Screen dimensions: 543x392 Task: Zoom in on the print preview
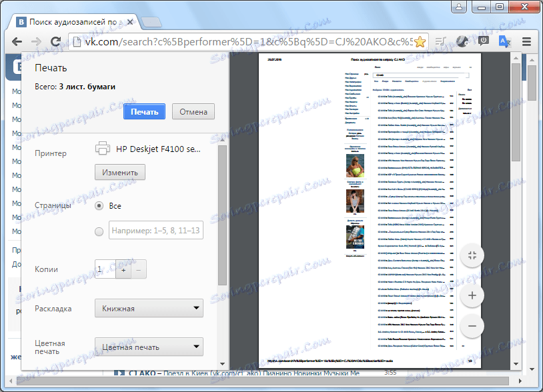tap(472, 295)
